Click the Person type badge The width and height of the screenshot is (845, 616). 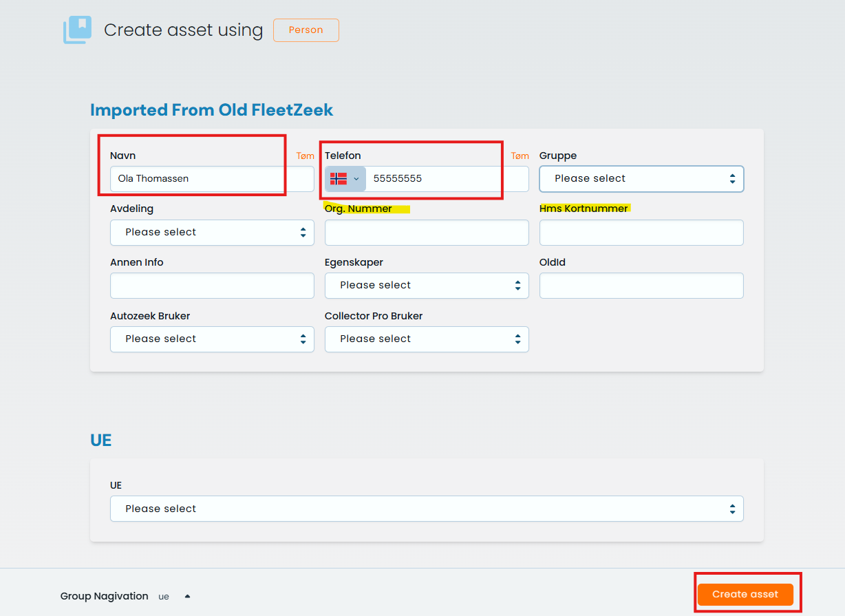point(306,30)
